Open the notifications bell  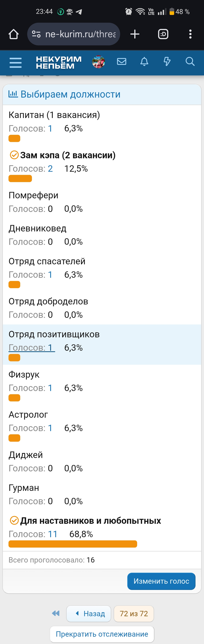click(144, 61)
